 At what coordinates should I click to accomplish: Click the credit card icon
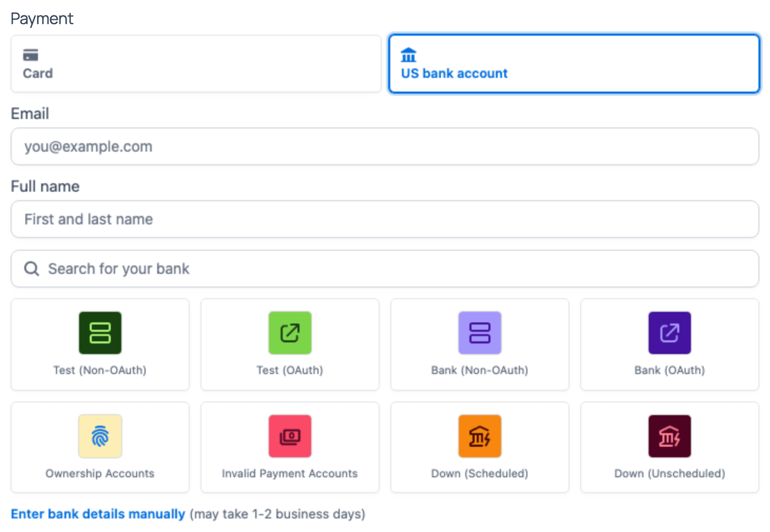click(x=31, y=55)
